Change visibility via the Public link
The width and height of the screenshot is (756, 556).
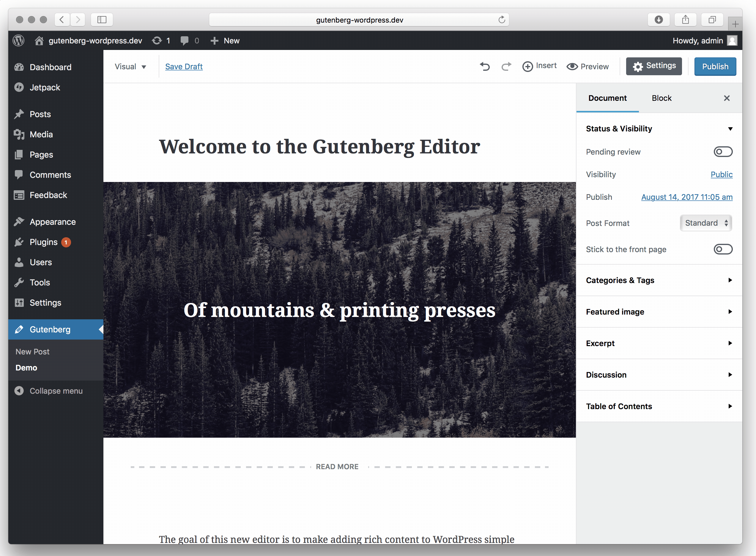[x=721, y=174]
